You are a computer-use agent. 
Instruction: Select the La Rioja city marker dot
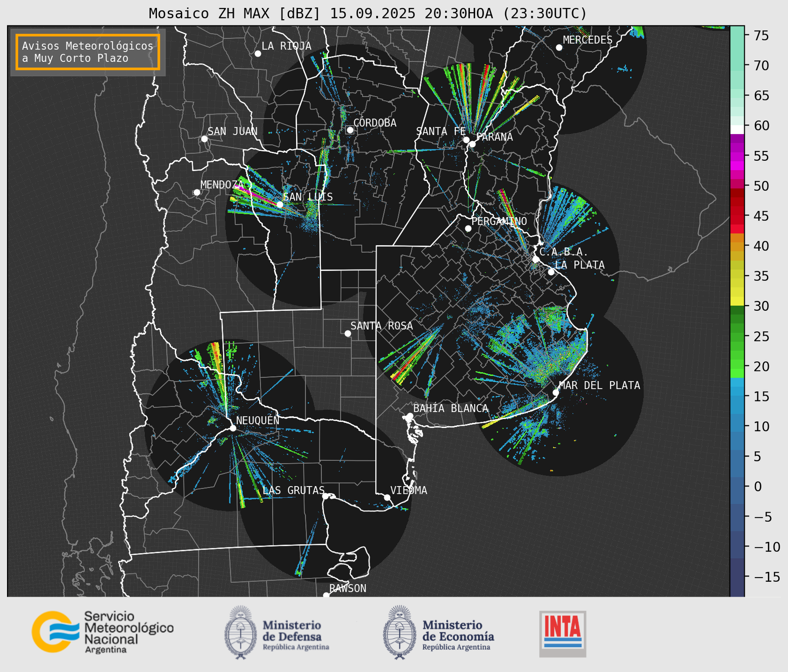pyautogui.click(x=258, y=54)
